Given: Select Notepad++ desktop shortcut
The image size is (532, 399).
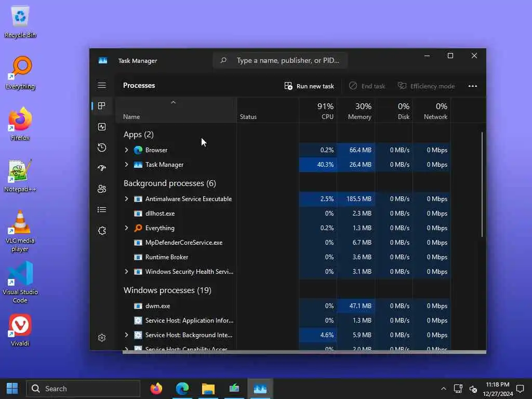Looking at the screenshot, I should tap(20, 176).
